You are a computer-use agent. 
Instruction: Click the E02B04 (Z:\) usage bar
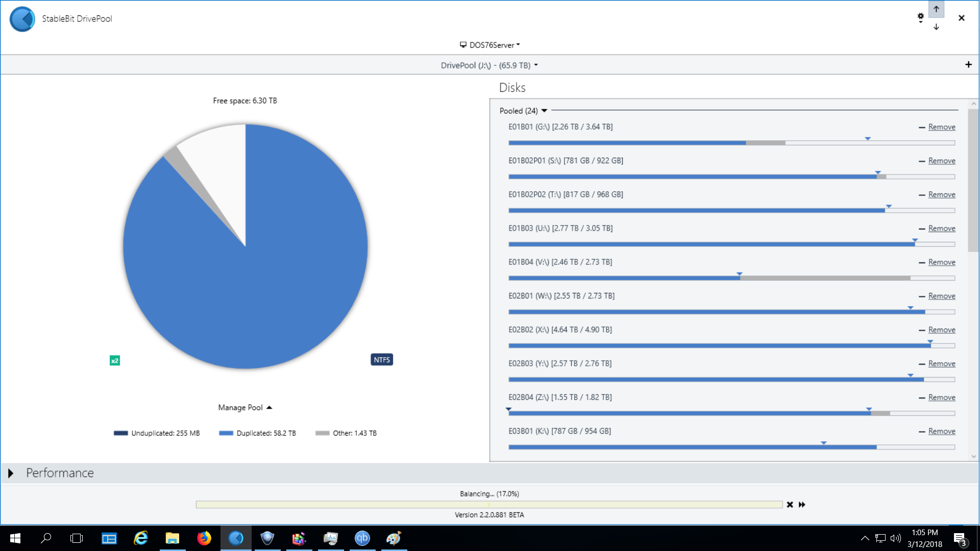(x=731, y=413)
